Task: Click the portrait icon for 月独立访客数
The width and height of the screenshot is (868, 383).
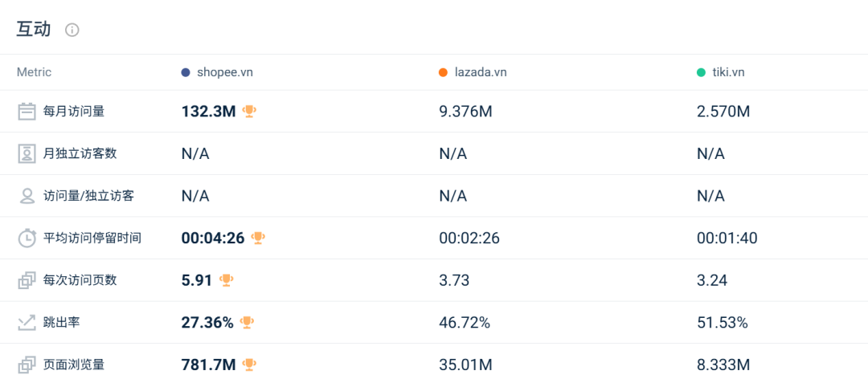Action: click(27, 153)
